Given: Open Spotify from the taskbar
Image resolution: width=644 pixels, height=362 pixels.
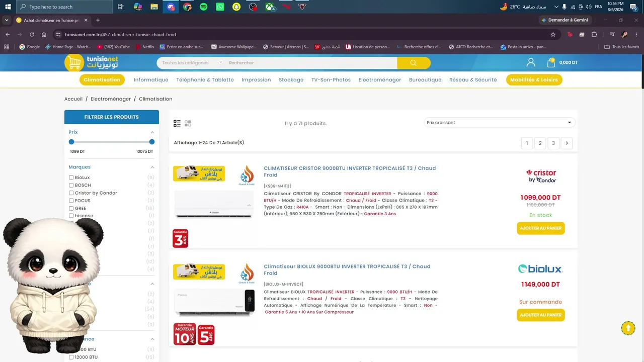Looking at the screenshot, I should point(203,7).
